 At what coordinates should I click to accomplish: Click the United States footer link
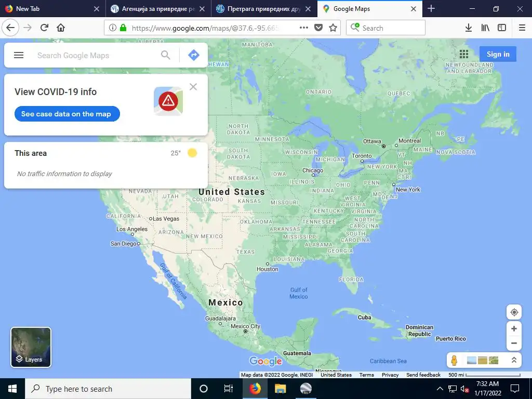pyautogui.click(x=336, y=375)
